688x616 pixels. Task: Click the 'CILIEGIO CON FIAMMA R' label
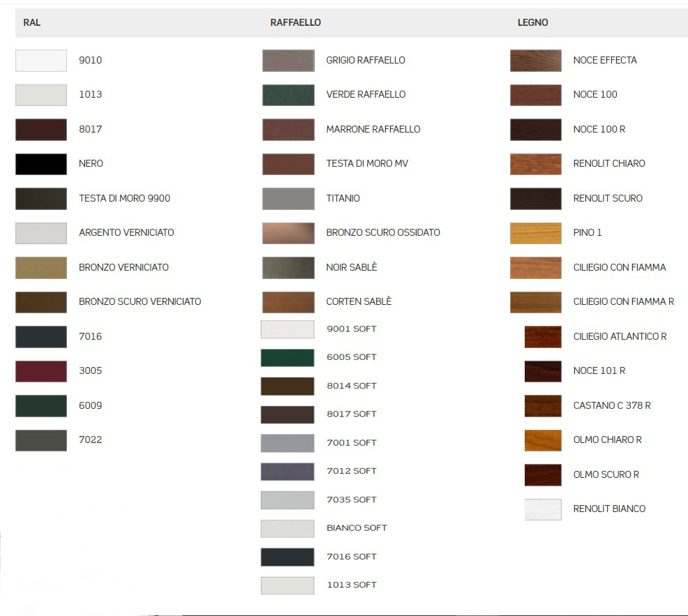[624, 301]
